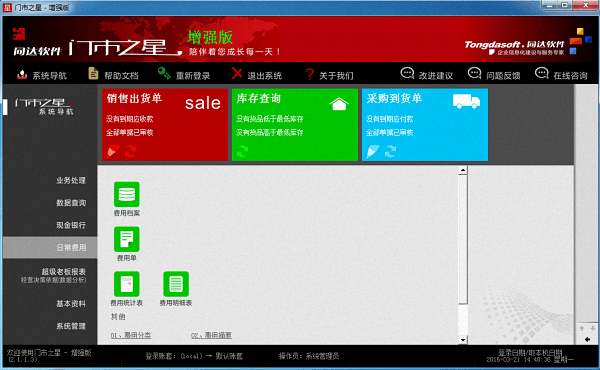
Task: Open the 费用单 expense form icon
Action: click(127, 239)
